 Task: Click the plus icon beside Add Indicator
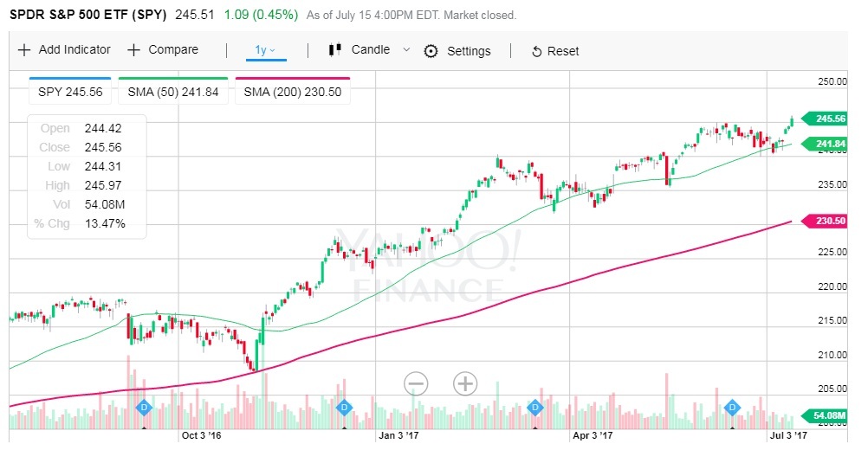pos(24,50)
